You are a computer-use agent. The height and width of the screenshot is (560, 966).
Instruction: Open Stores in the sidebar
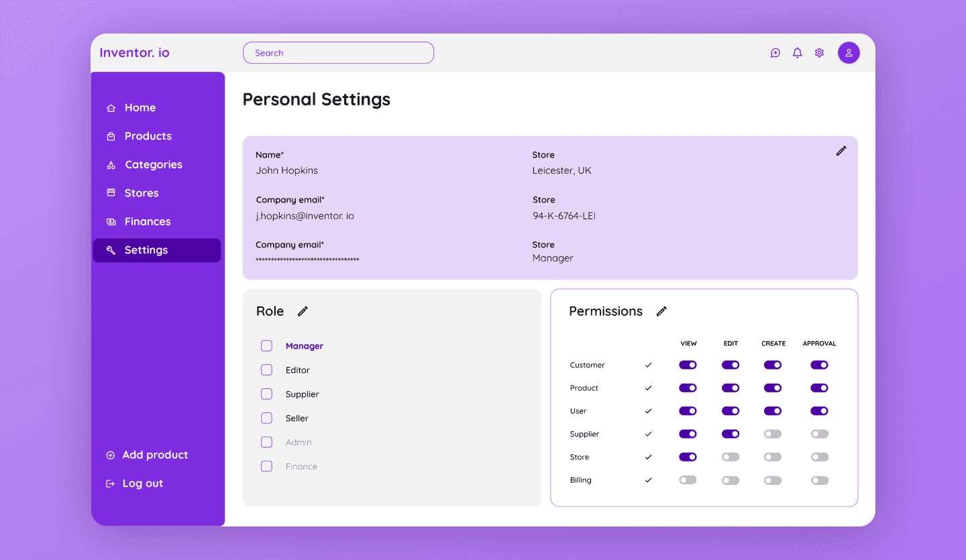point(157,193)
